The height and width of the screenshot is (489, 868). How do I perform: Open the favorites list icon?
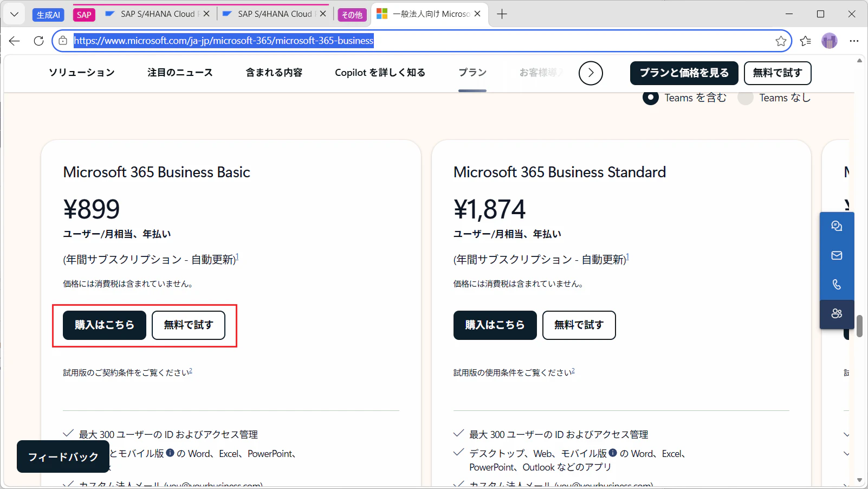pyautogui.click(x=806, y=41)
